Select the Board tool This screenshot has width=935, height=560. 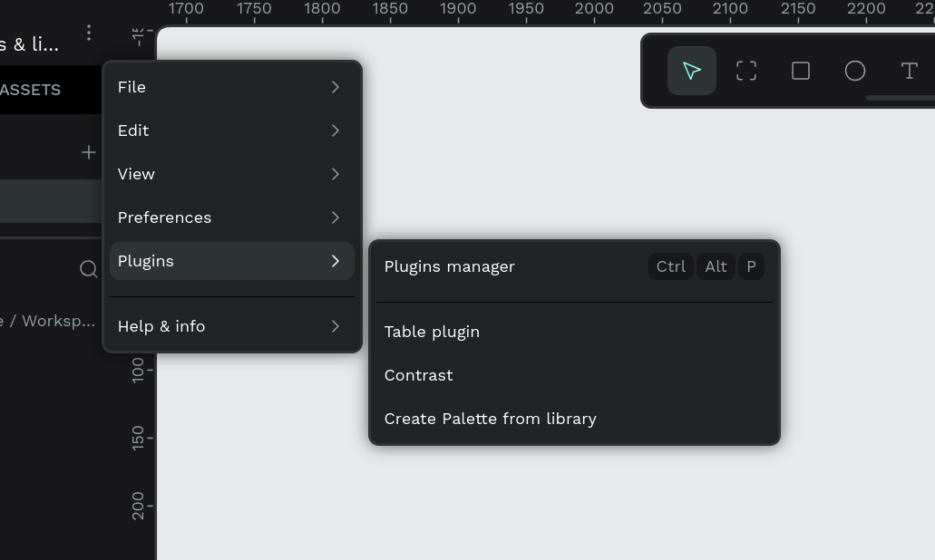pos(745,70)
